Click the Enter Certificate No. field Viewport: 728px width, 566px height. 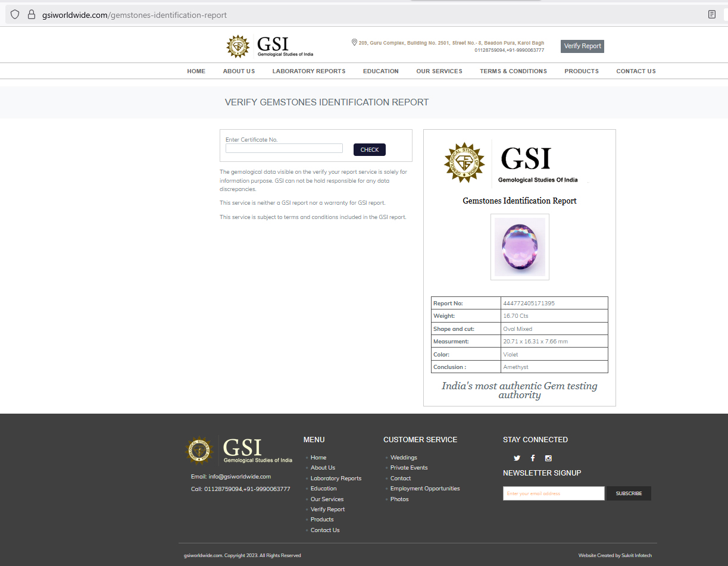(284, 149)
